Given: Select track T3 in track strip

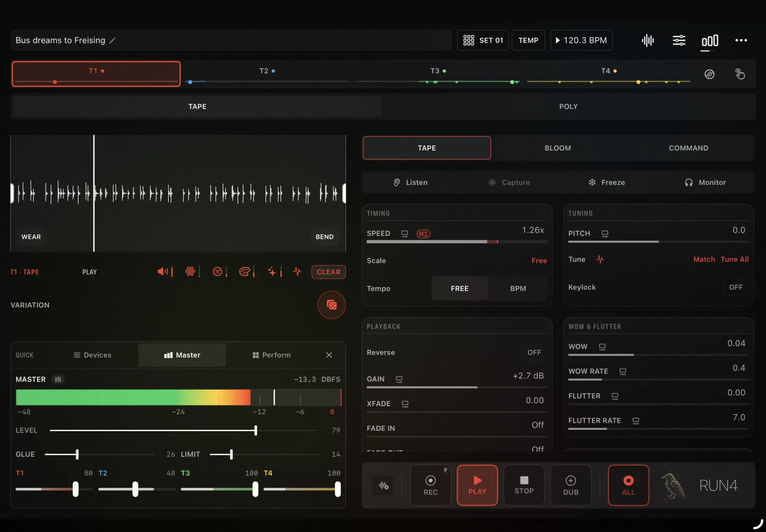Looking at the screenshot, I should pos(437,74).
